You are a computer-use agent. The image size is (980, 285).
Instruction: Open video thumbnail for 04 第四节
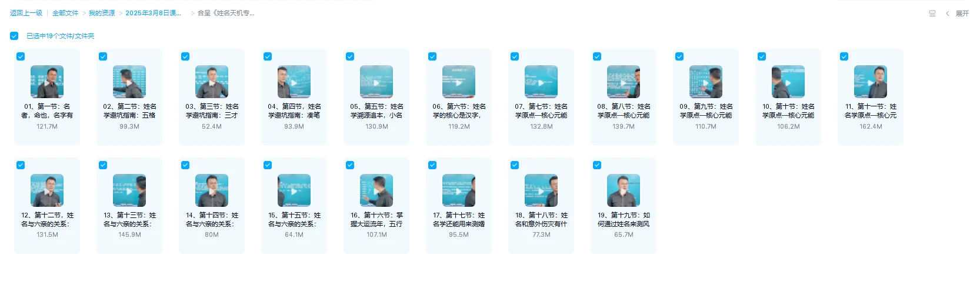click(x=294, y=82)
